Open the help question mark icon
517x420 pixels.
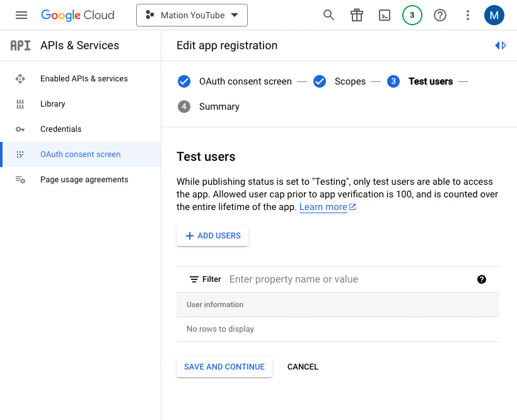coord(440,15)
